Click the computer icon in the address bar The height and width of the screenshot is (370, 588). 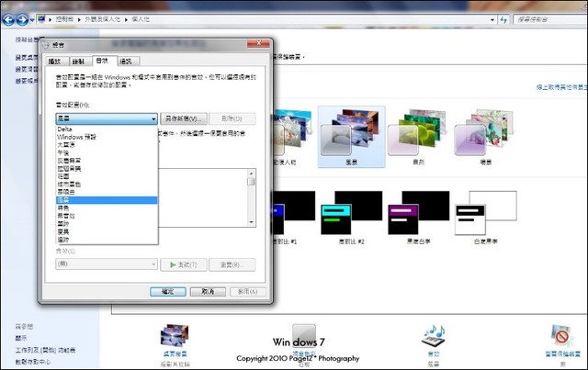(41, 19)
